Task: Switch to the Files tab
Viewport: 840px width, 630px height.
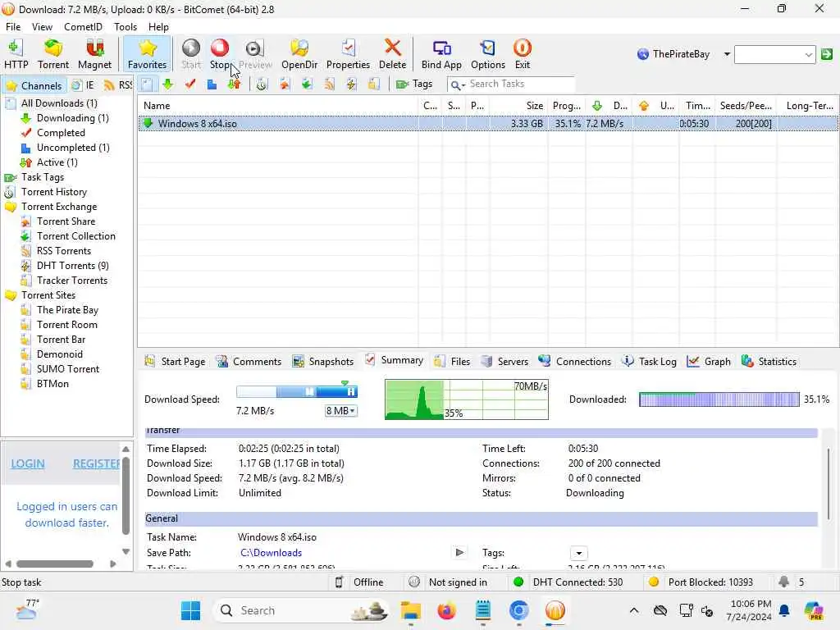Action: (453, 362)
